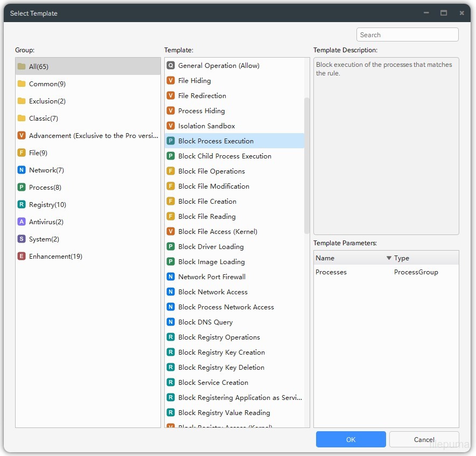Click the yellow folder icon for Common group
The width and height of the screenshot is (476, 456).
tap(23, 84)
